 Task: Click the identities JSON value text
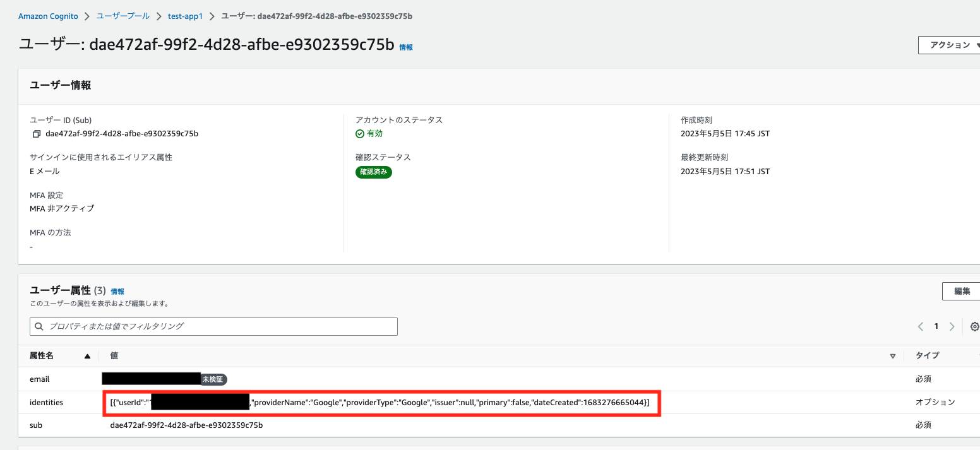[379, 402]
